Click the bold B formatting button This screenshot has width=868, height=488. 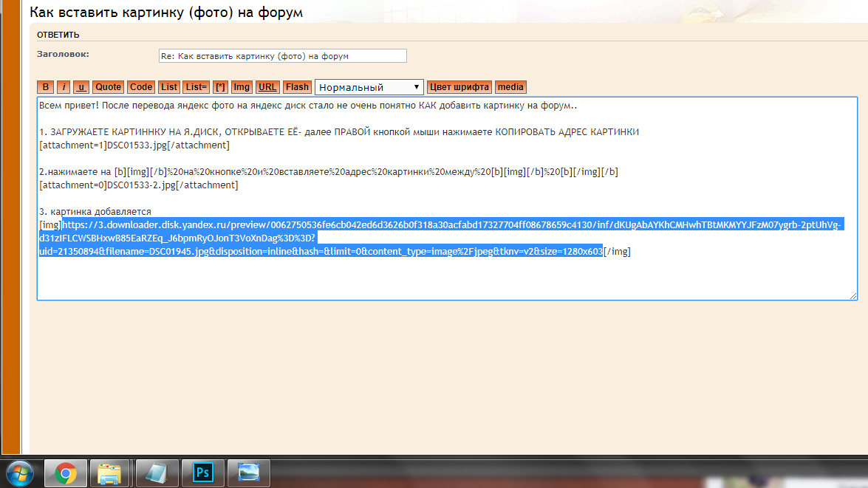coord(46,87)
